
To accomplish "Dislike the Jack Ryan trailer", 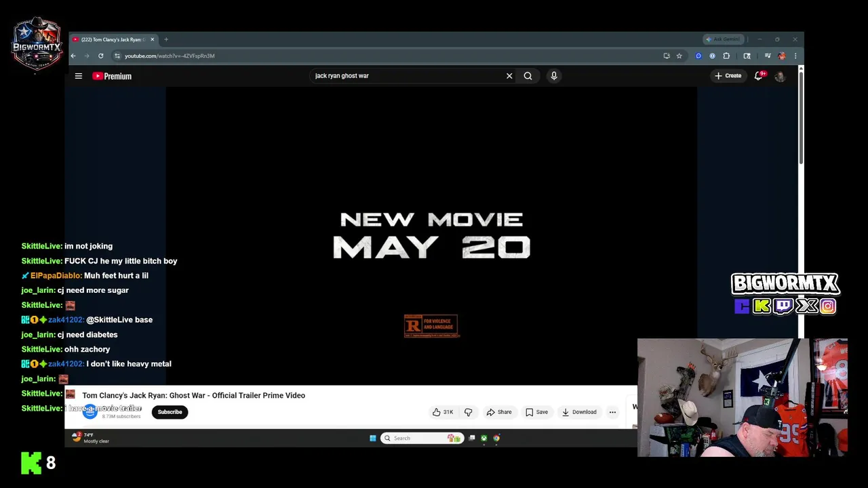I will [x=468, y=412].
